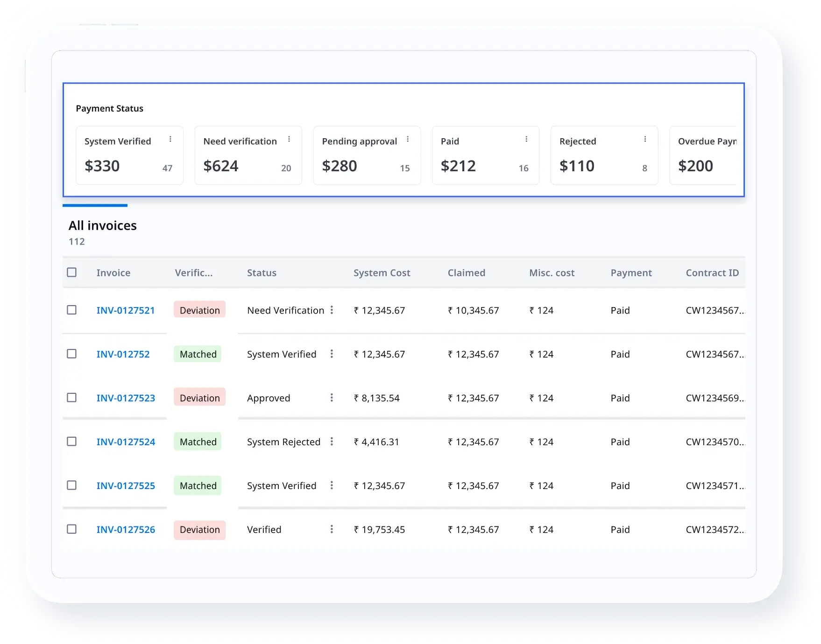
Task: Tick the checkbox for INV-0127524
Action: point(71,441)
